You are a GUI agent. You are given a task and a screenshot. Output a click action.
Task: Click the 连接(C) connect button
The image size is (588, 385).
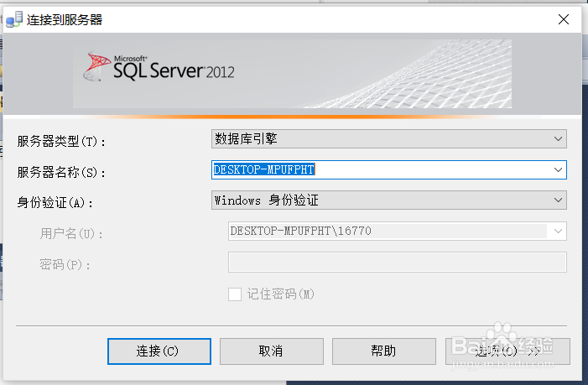coord(159,351)
